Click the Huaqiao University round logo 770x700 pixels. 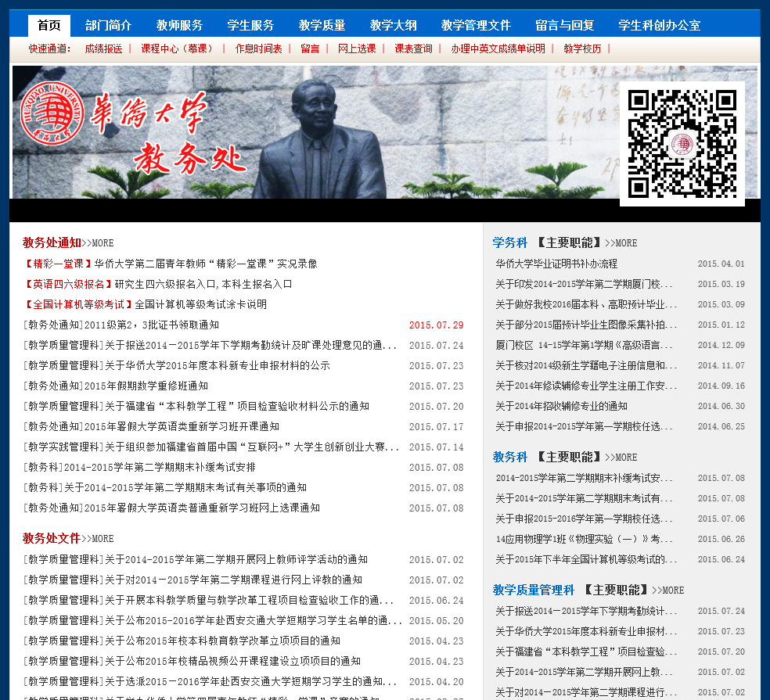click(x=52, y=113)
